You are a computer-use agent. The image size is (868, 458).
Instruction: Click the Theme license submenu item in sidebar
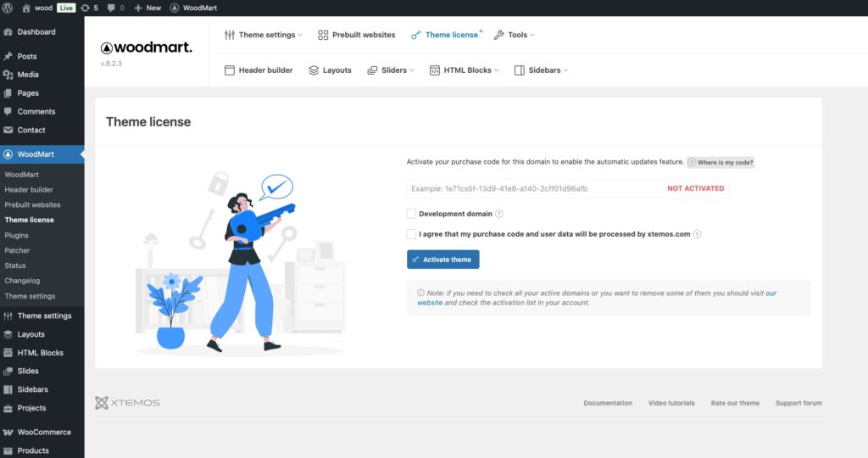[30, 220]
